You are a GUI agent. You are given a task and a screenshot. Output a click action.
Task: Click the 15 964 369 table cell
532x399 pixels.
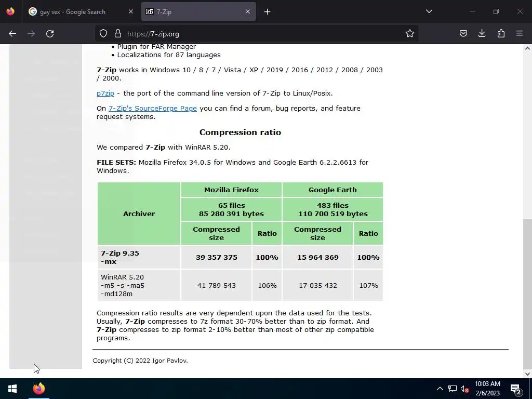point(318,257)
